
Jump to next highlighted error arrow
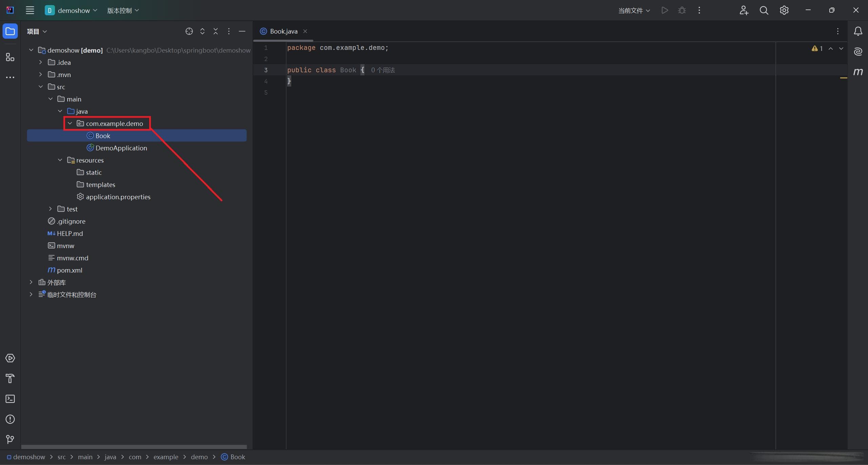[x=841, y=49]
